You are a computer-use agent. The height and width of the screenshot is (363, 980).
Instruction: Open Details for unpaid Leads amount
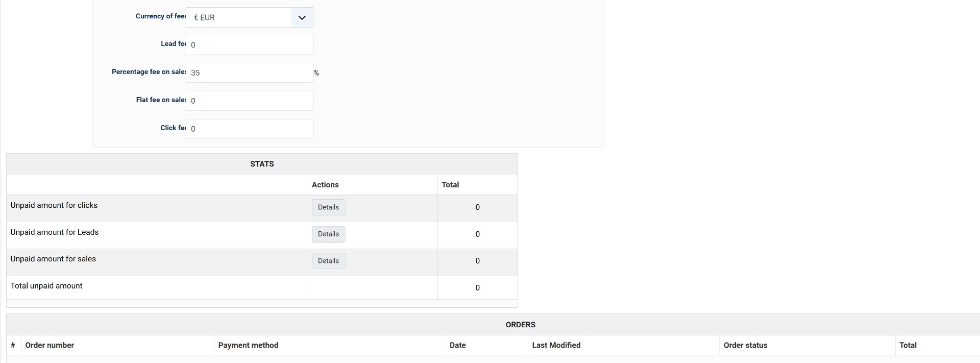tap(328, 234)
